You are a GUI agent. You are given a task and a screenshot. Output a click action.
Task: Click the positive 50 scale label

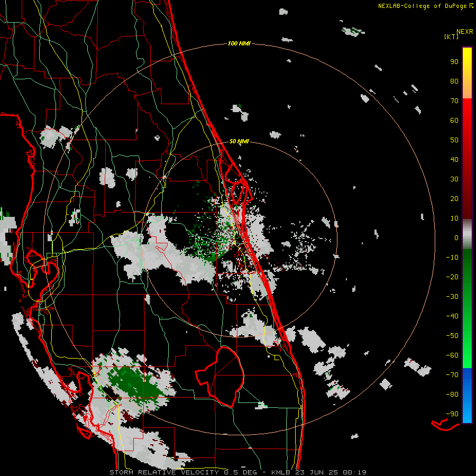coord(454,140)
